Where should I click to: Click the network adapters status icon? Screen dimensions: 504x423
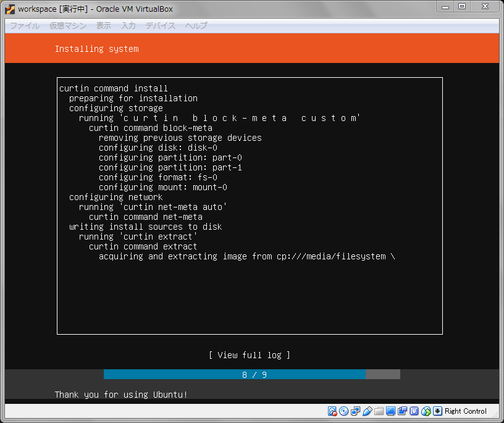[x=356, y=411]
